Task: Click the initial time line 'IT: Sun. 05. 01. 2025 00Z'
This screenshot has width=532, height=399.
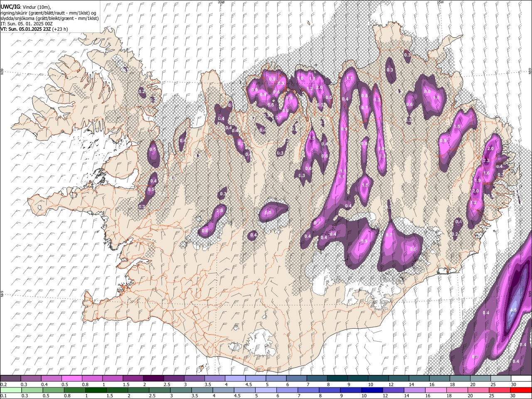Action: coord(26,24)
